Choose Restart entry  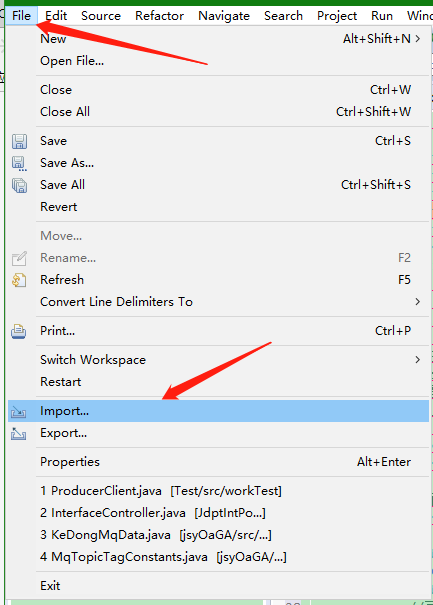click(x=218, y=382)
